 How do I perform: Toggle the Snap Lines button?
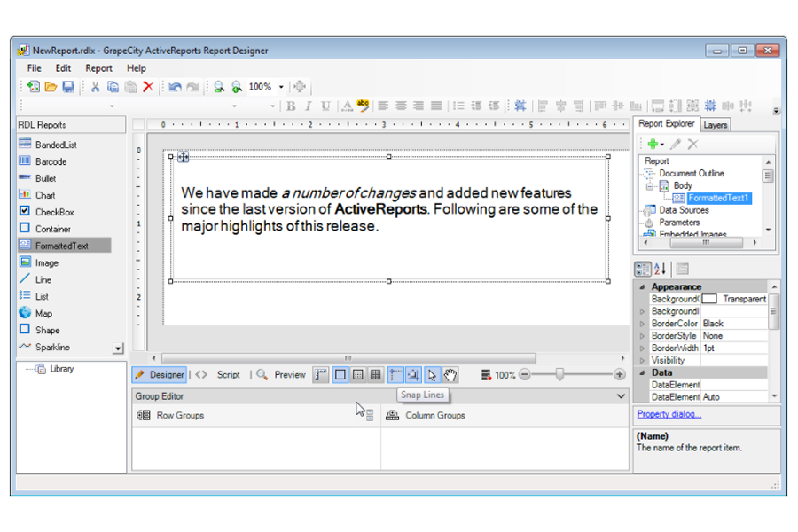pyautogui.click(x=395, y=375)
